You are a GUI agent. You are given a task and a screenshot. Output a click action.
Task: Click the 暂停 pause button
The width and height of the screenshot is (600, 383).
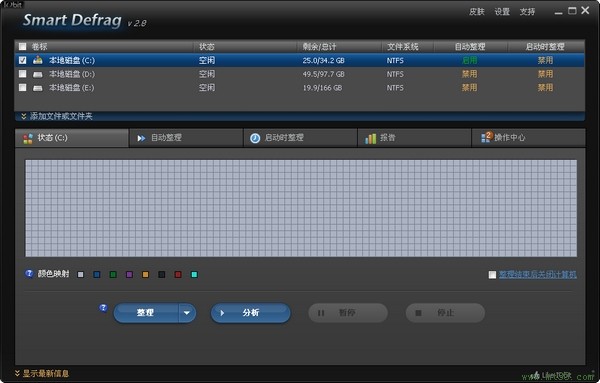[348, 313]
